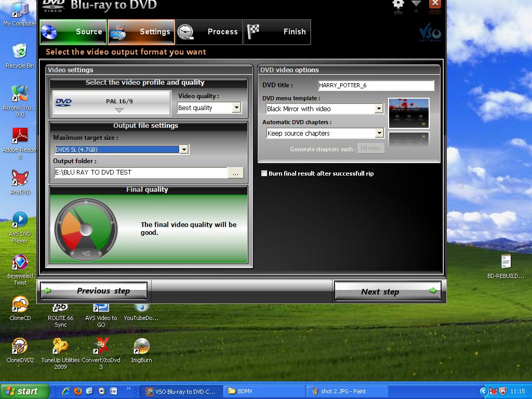The image size is (532, 399).
Task: Expand hidden system tray icons arrow
Action: tap(484, 392)
